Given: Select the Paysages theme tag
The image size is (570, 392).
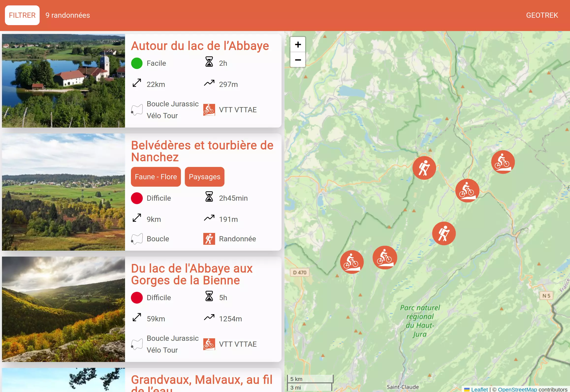Looking at the screenshot, I should tap(205, 177).
